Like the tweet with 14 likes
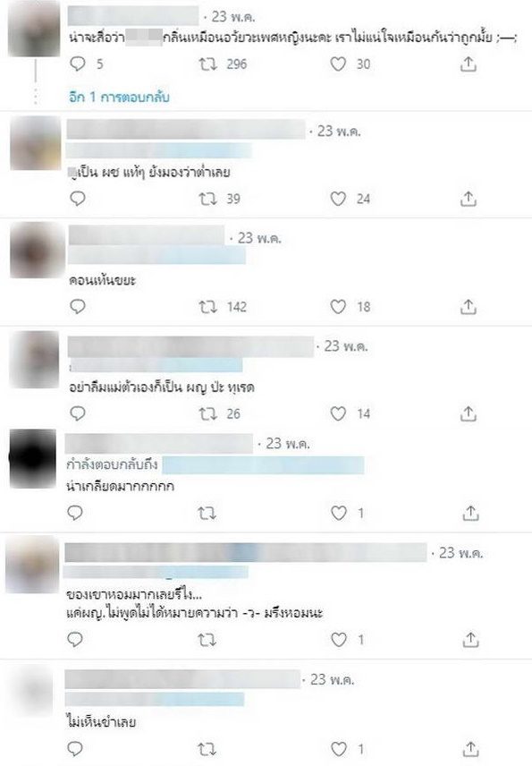532x766 pixels. (338, 413)
